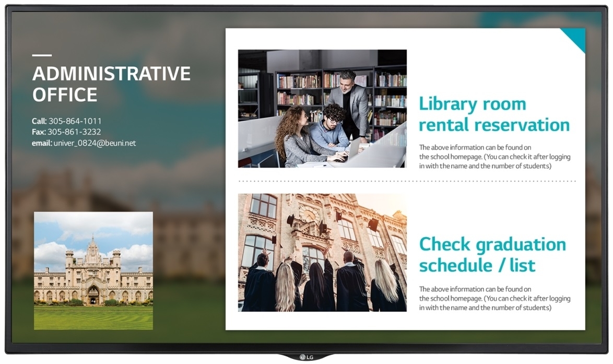
Task: Click the Library room rental reservation title
Action: pyautogui.click(x=494, y=114)
